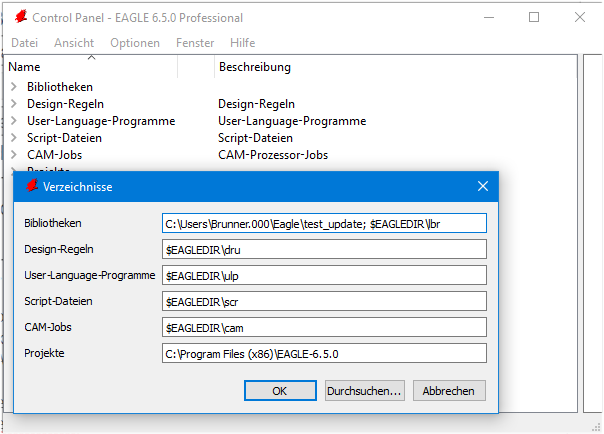Select the Bibliotheken tree entry
The height and width of the screenshot is (434, 604).
(60, 87)
